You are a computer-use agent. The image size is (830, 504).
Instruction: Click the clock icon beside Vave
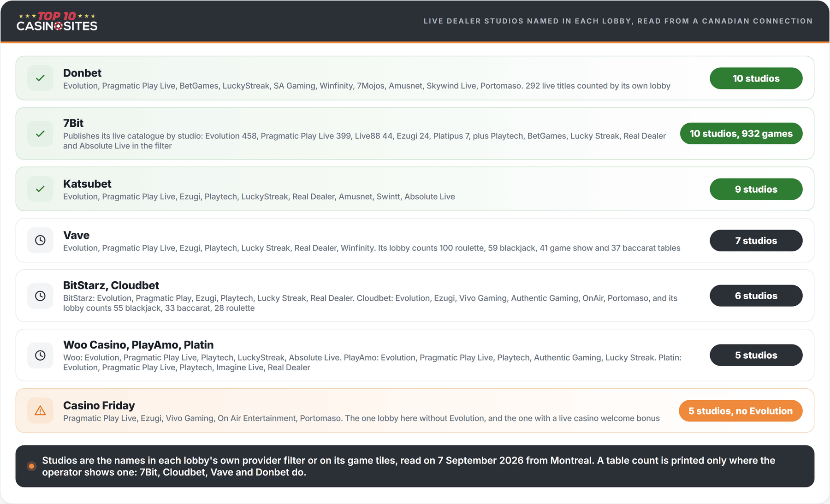(41, 240)
